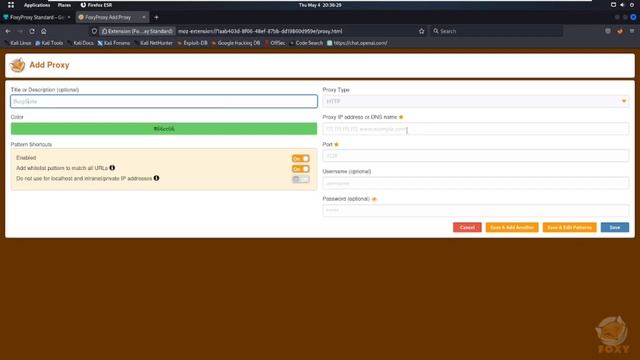Screen dimensions: 640x360
Task: Open the Places menu
Action: coord(64,5)
